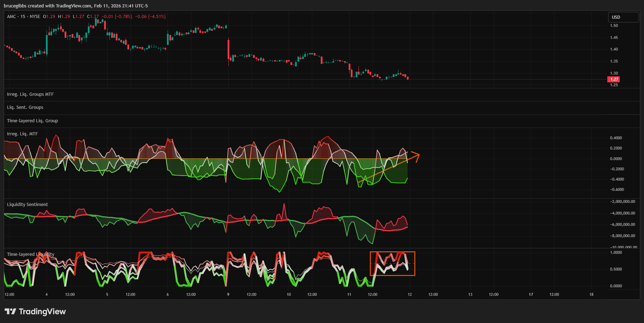Image resolution: width=644 pixels, height=323 pixels.
Task: Select the orange trend arrow's arrowhead
Action: coord(416,156)
